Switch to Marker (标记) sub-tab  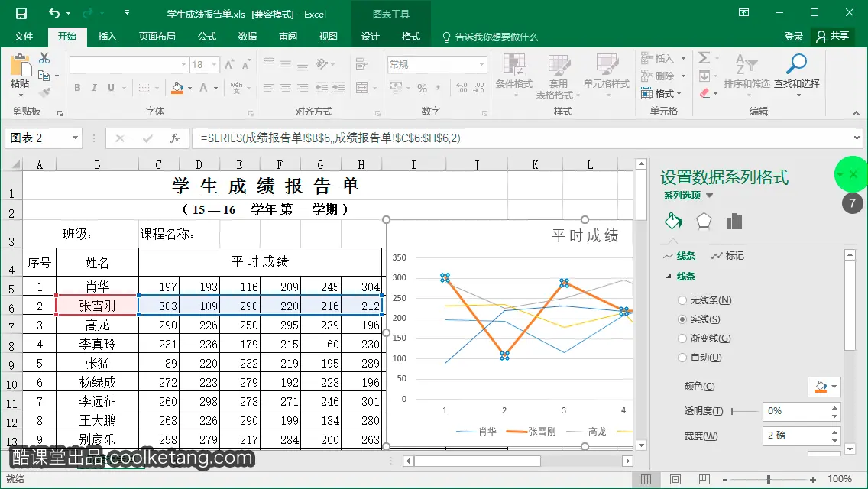coord(728,256)
